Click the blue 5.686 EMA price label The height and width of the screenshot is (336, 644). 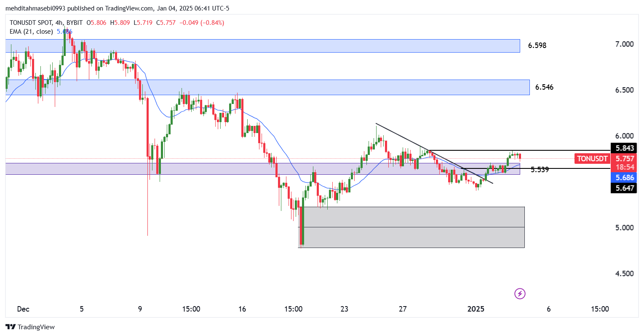(625, 178)
